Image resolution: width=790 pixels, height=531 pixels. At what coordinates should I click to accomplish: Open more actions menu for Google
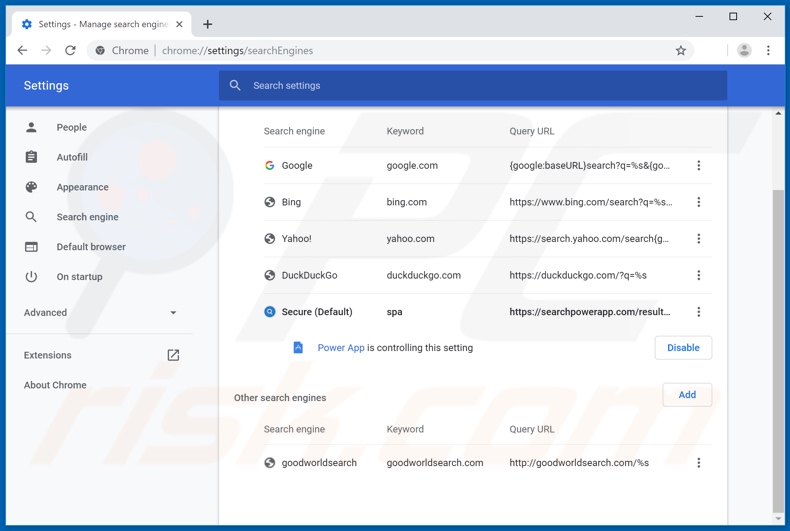click(x=698, y=165)
